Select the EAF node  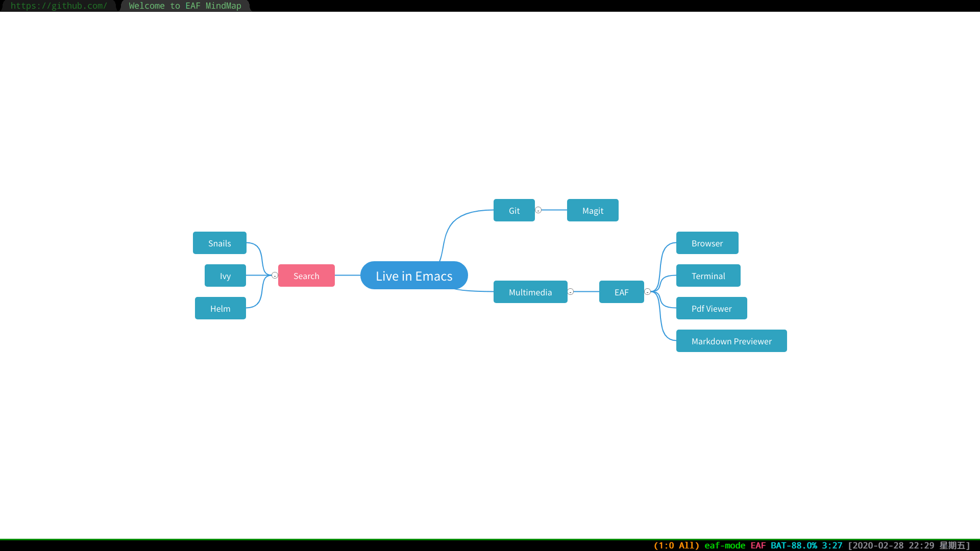[x=621, y=292]
